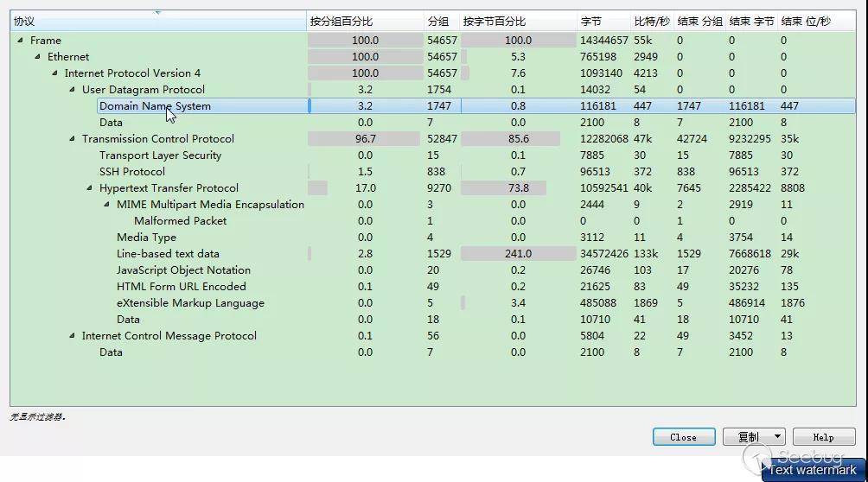Viewport: 868px width, 482px height.
Task: Click packet count 838 in SSH row
Action: coord(436,172)
